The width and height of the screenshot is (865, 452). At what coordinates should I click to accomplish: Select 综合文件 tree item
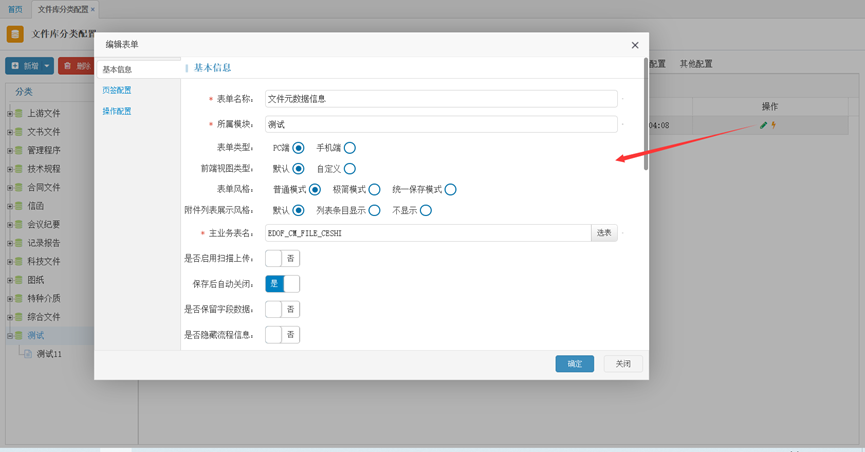44,317
